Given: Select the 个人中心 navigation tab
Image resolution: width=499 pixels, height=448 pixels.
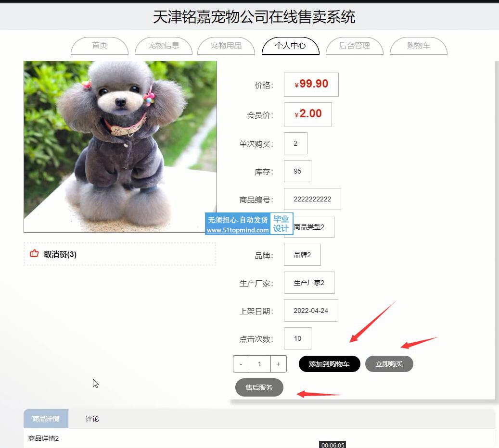Looking at the screenshot, I should 290,46.
